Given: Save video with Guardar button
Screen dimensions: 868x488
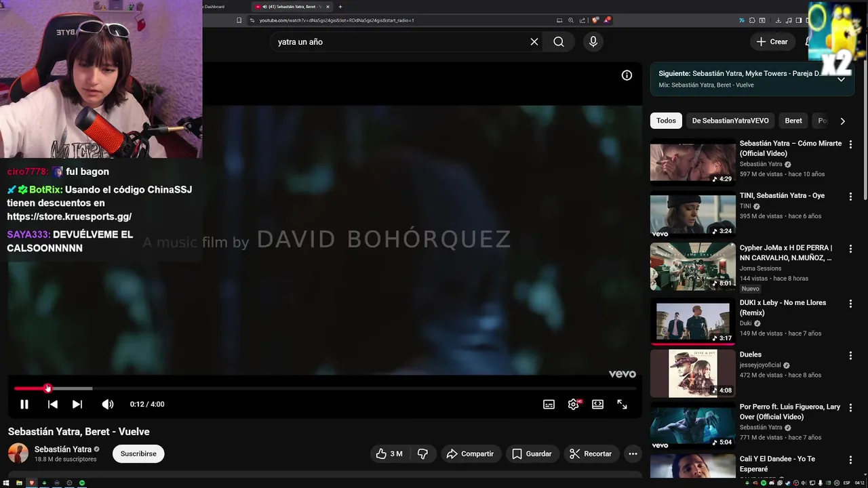Looking at the screenshot, I should pyautogui.click(x=532, y=453).
